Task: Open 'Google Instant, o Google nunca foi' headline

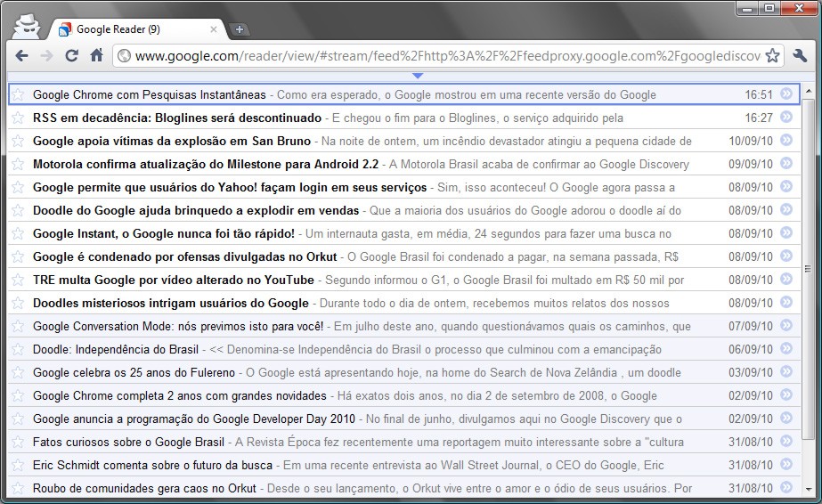Action: tap(164, 233)
